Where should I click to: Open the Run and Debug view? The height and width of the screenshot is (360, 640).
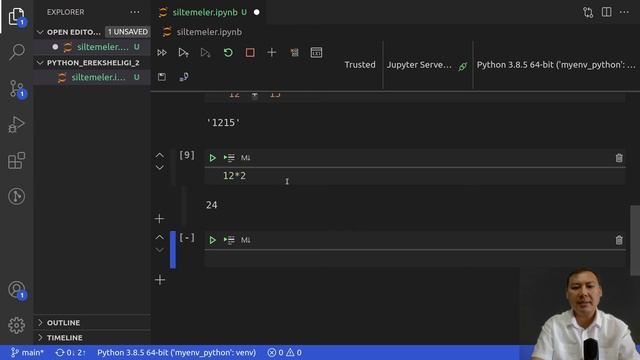(x=16, y=124)
